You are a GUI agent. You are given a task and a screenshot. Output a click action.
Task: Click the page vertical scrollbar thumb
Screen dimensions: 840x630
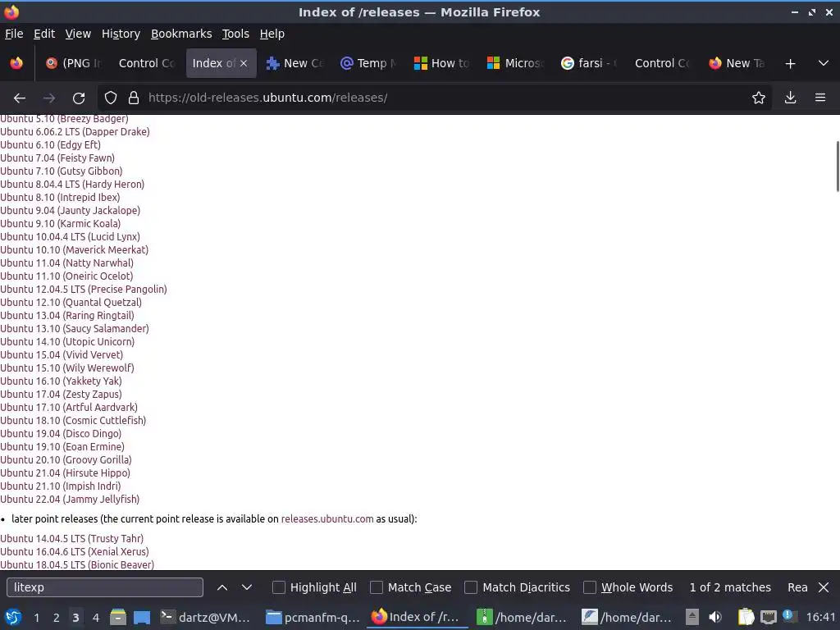[837, 166]
